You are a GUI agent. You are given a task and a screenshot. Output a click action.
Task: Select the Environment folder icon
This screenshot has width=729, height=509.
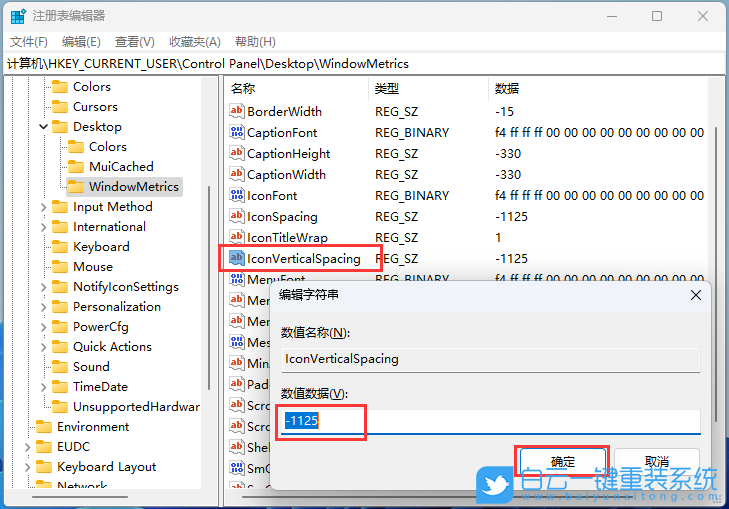44,427
